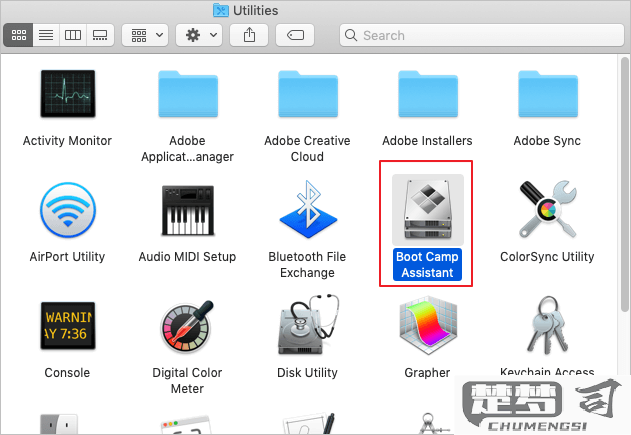Image resolution: width=631 pixels, height=435 pixels.
Task: Click the vertical scrollbar thumb
Action: click(x=624, y=184)
